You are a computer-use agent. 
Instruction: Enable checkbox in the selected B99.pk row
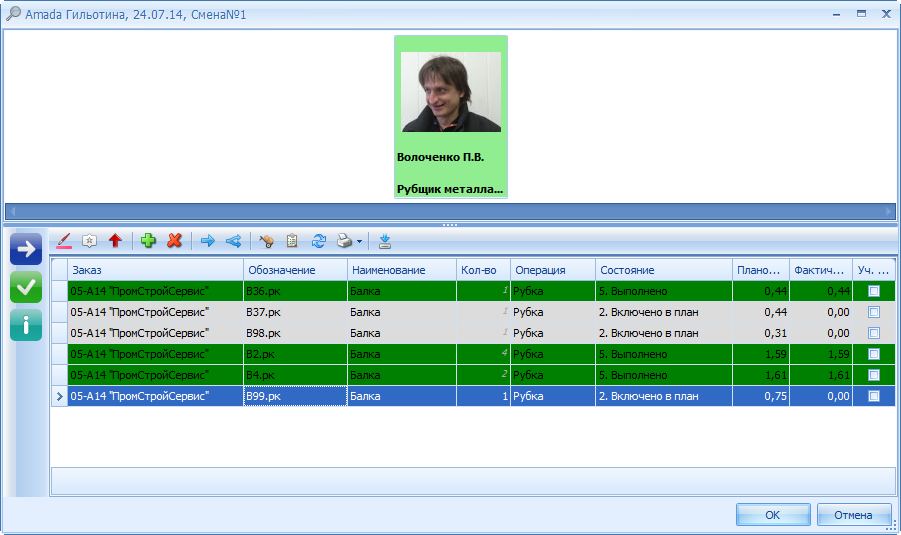click(874, 396)
